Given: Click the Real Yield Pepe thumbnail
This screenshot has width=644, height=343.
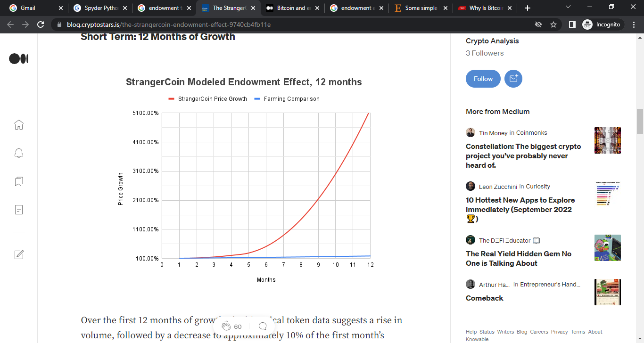Looking at the screenshot, I should point(608,248).
